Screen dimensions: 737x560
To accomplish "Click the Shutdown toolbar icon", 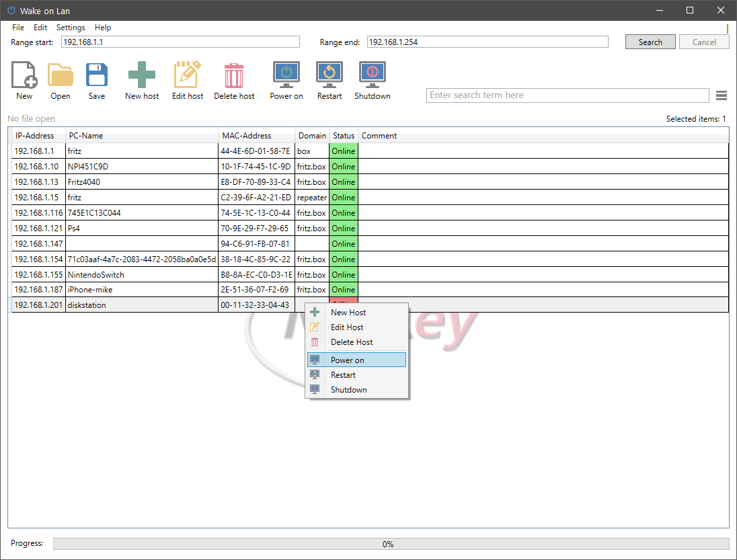I will [x=373, y=75].
